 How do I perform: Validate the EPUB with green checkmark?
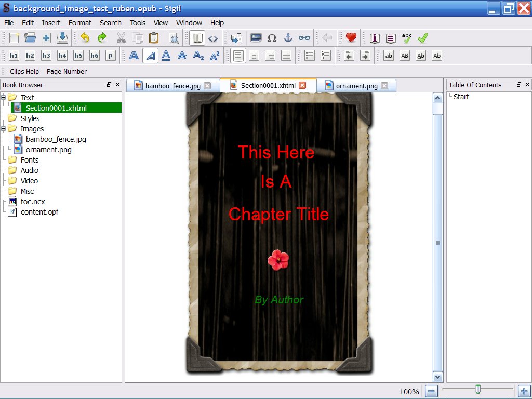[x=423, y=38]
